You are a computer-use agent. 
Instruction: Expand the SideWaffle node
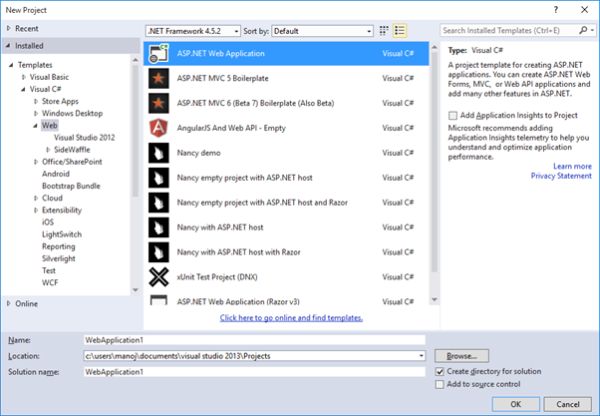pos(48,150)
